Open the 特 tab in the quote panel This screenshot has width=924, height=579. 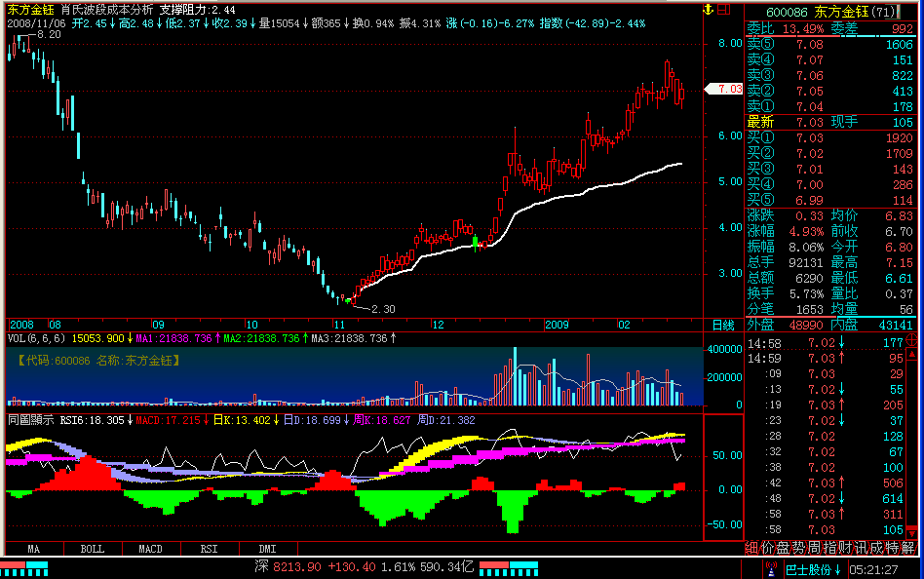[x=892, y=548]
